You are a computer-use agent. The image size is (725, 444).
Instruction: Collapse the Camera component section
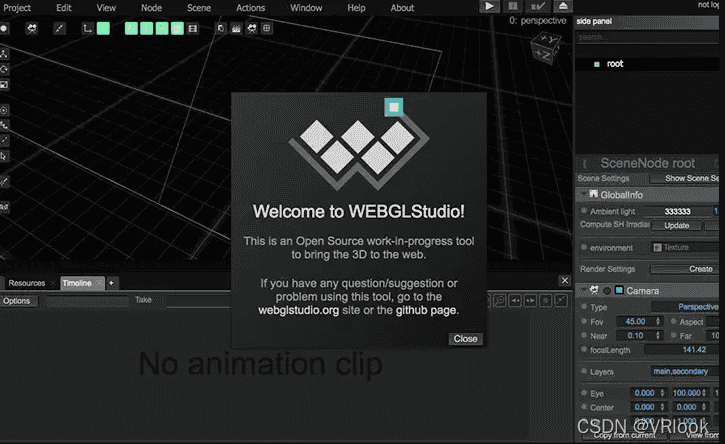584,290
